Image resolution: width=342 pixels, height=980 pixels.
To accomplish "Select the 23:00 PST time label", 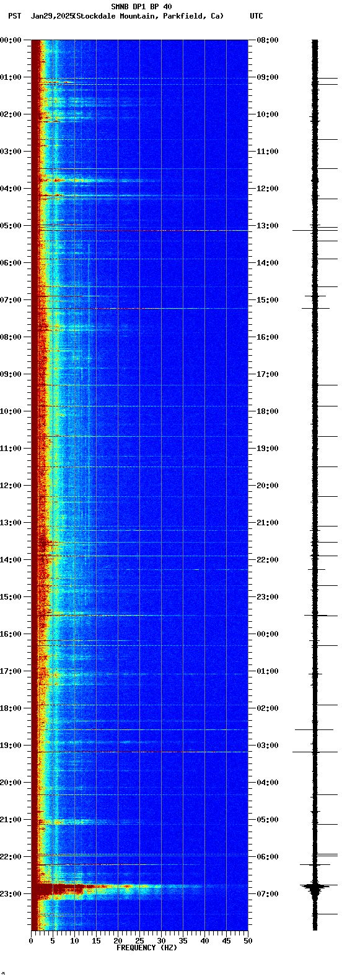I will (11, 894).
